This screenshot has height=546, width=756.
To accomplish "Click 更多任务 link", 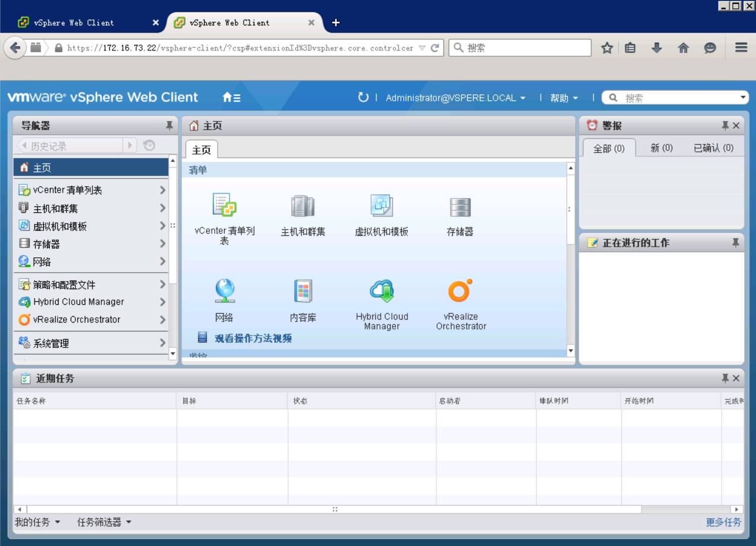I will (723, 522).
